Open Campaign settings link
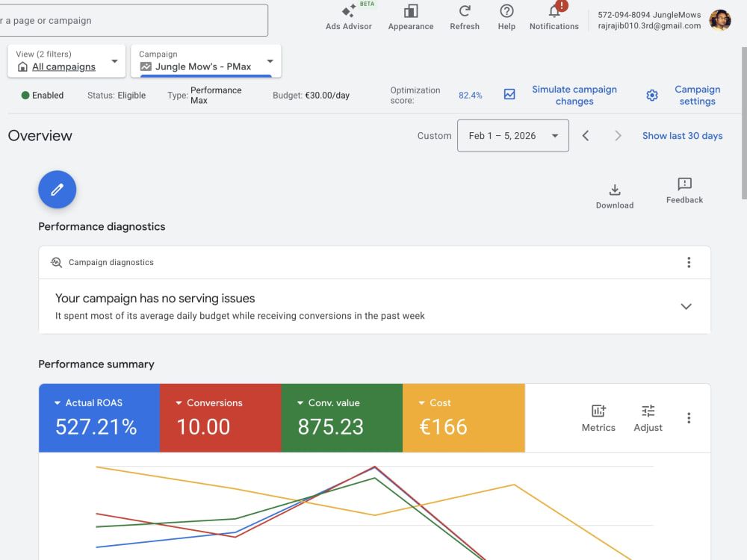This screenshot has width=747, height=560. pos(697,96)
